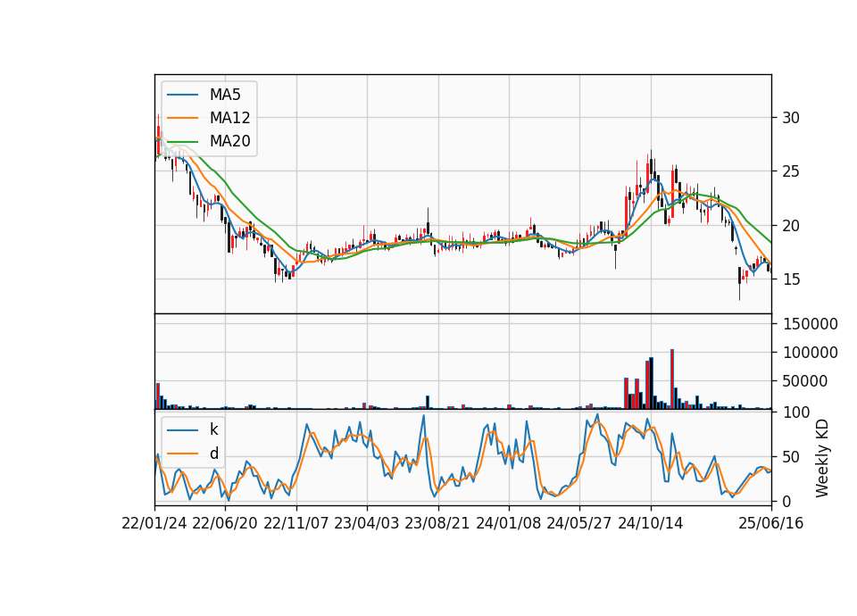Screen dimensions: 857x616
Task: Click the MA5 legend label
Action: tap(225, 95)
